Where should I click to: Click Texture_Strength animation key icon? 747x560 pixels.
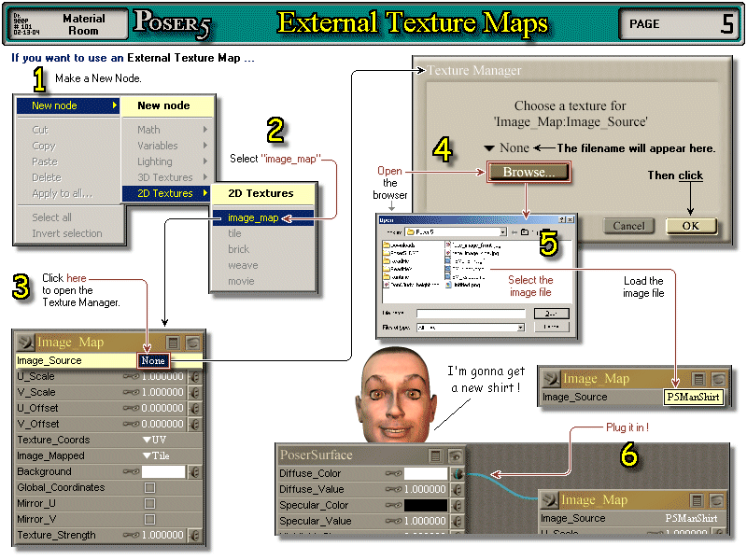click(x=131, y=535)
